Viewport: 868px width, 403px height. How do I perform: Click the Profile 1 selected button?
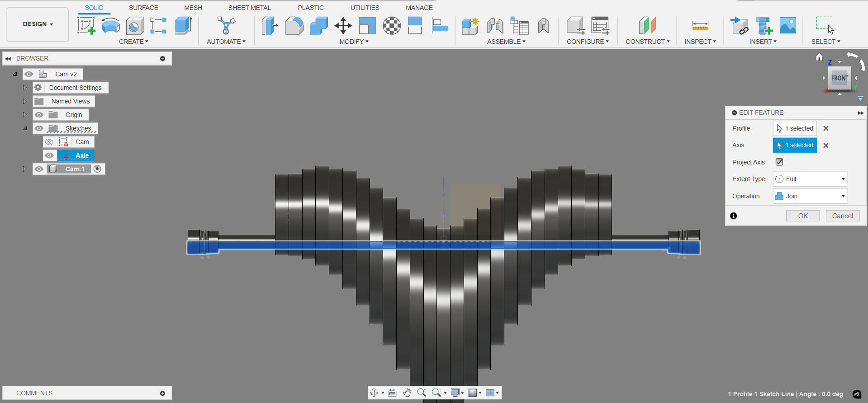click(x=795, y=128)
